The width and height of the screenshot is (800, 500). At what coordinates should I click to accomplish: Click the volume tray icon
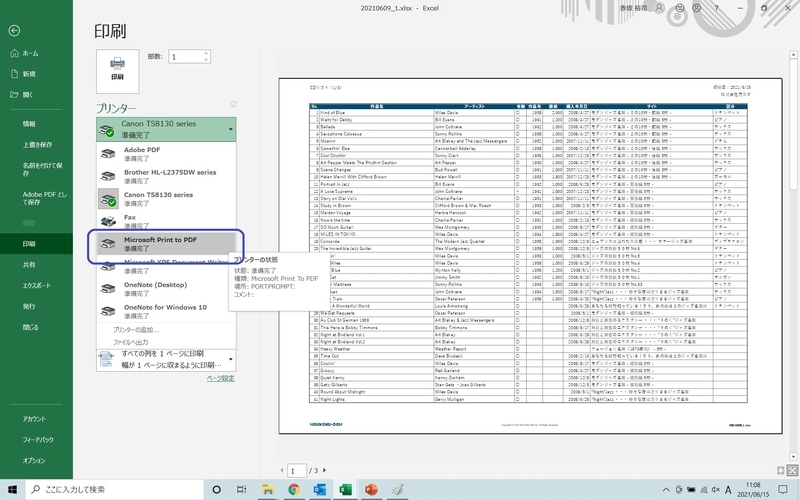[715, 490]
